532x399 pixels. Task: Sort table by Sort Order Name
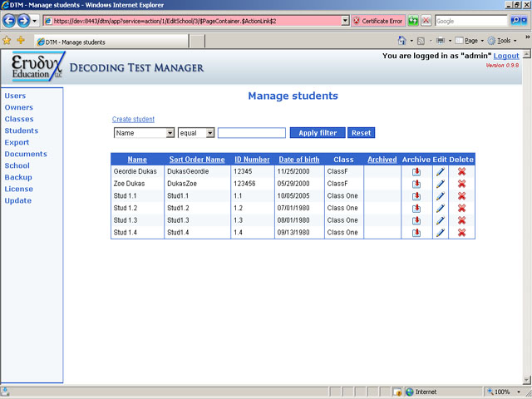pos(197,160)
